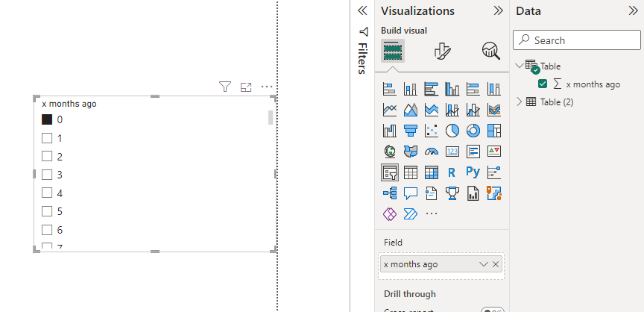Use the ArcGIS Maps visual
The height and width of the screenshot is (312, 644).
pos(494,193)
